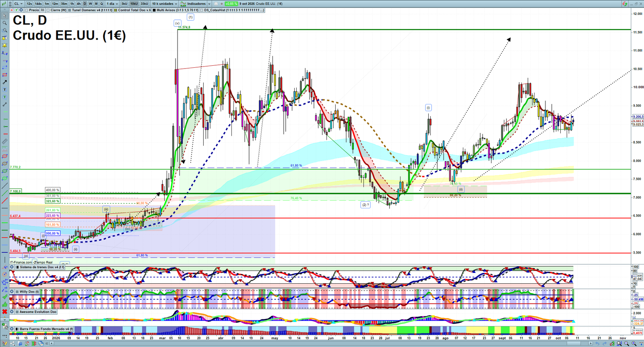Viewport: 644px width, 347px height.
Task: Click the red X delete drawing icon
Action: click(4, 312)
